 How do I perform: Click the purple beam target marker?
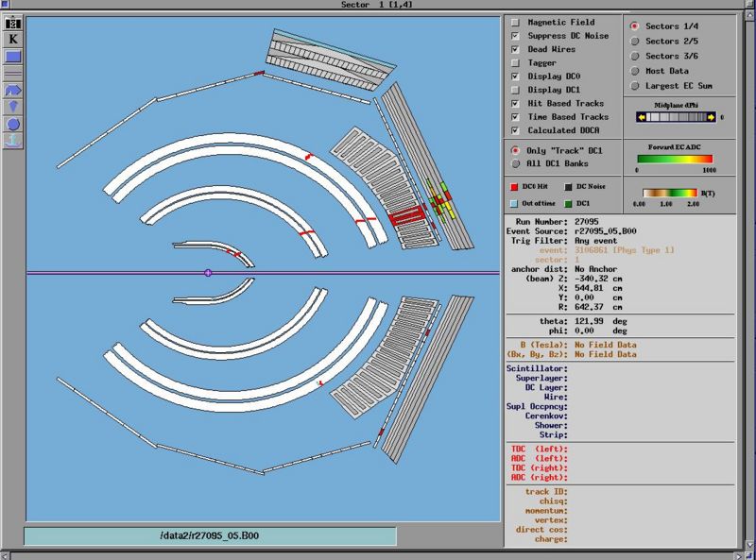[208, 273]
